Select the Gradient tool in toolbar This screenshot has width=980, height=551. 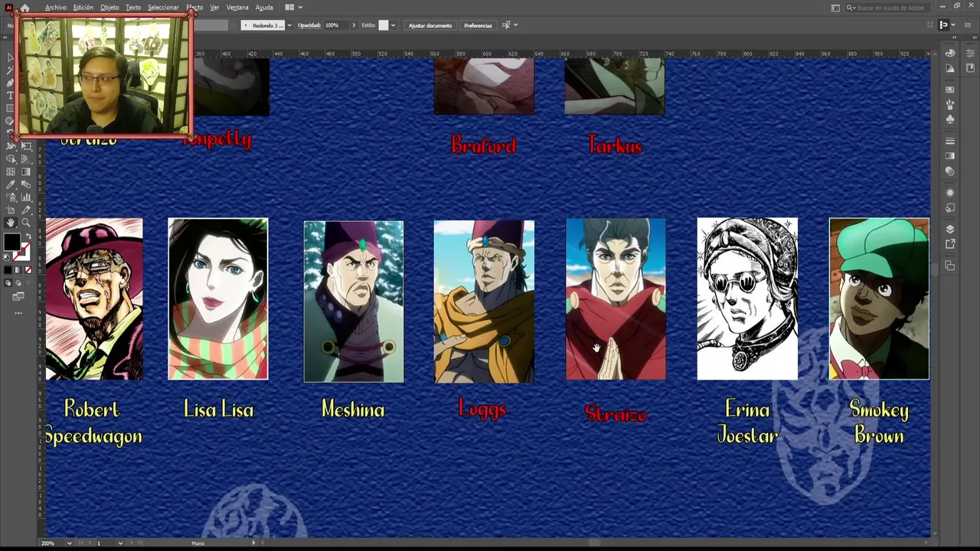[x=25, y=171]
